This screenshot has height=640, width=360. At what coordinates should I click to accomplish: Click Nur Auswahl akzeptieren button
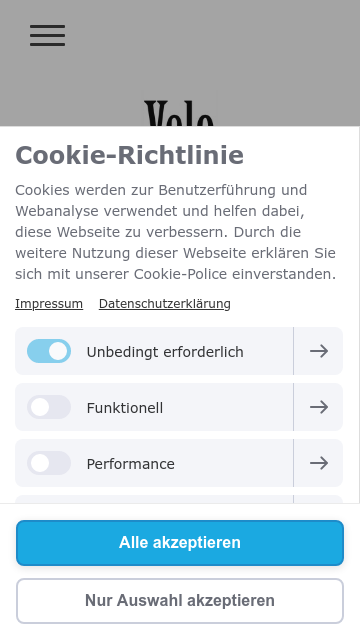click(x=180, y=601)
